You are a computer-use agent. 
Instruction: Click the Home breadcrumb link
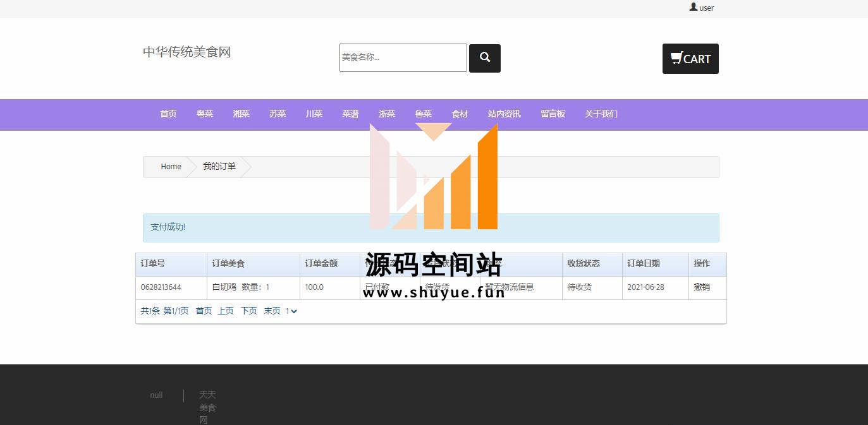click(x=171, y=167)
